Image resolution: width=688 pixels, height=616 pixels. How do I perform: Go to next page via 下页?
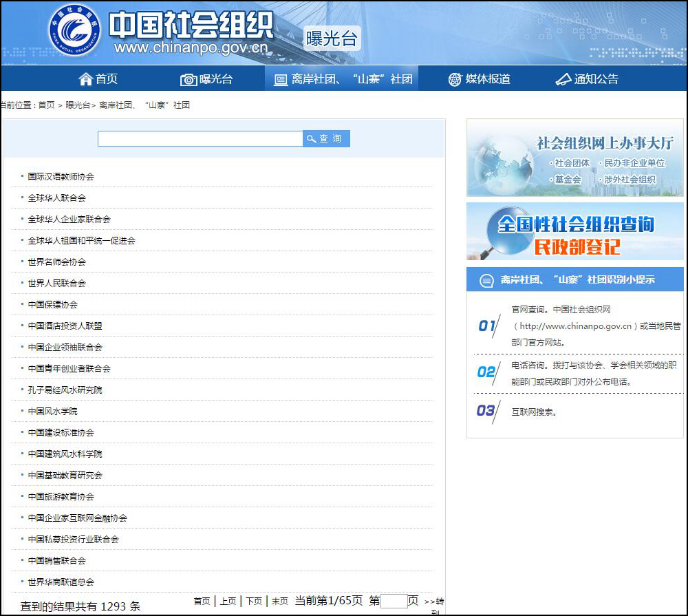(254, 601)
